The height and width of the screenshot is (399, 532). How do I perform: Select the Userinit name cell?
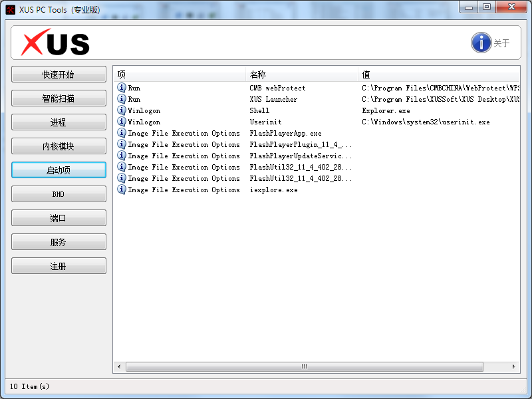coord(265,122)
